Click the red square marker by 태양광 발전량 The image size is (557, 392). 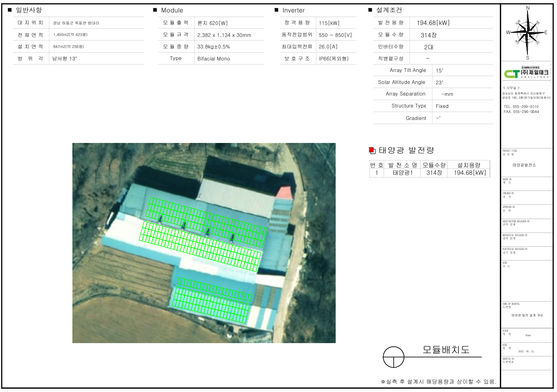tap(372, 150)
